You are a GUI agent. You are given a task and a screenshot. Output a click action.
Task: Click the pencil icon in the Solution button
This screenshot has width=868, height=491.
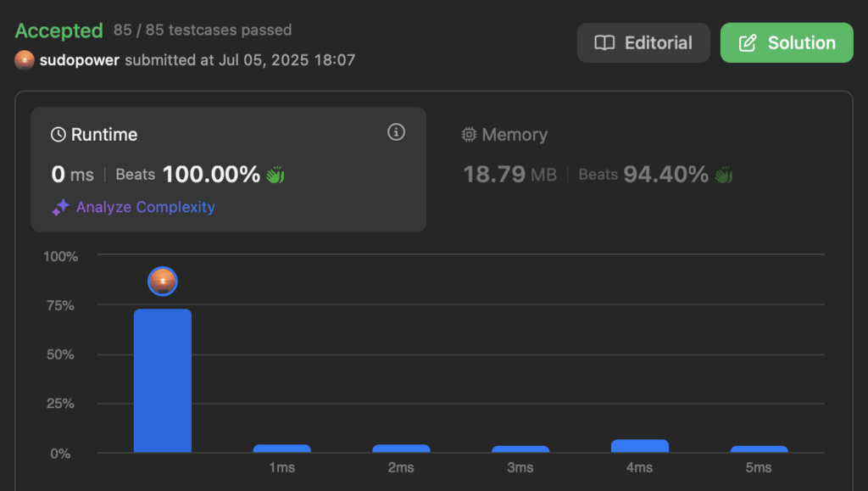click(748, 42)
